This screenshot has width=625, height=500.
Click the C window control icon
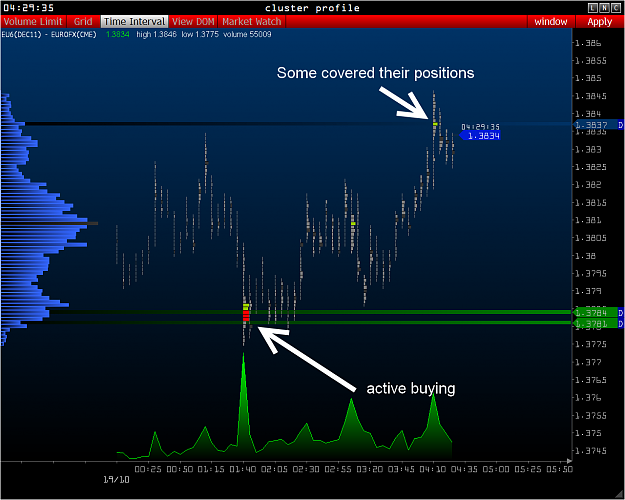[x=615, y=8]
